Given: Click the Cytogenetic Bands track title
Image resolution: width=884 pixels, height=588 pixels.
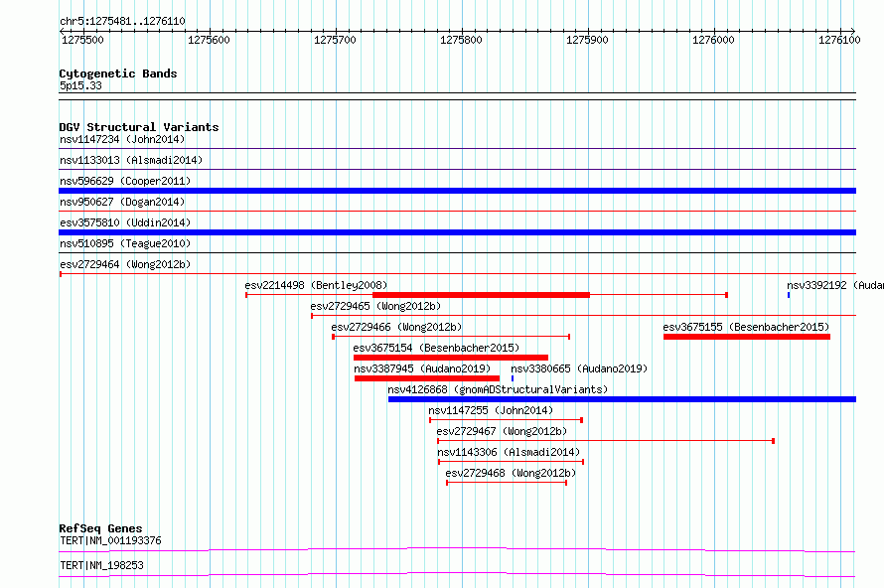Looking at the screenshot, I should coord(118,73).
